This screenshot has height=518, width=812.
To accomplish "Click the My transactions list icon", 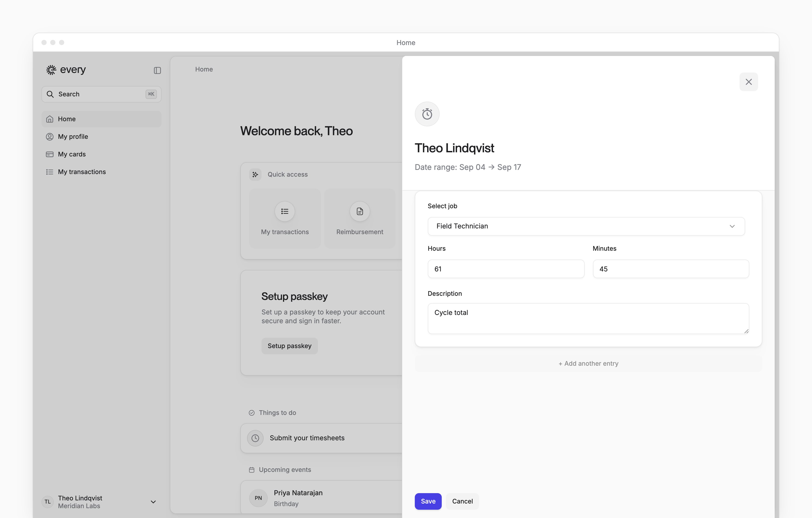I will pyautogui.click(x=49, y=172).
